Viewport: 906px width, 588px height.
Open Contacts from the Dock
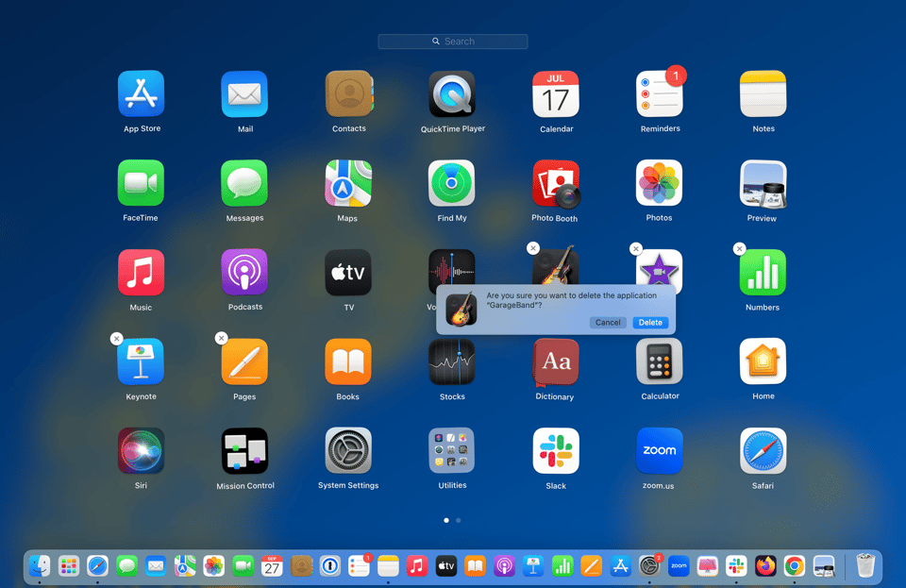click(301, 566)
